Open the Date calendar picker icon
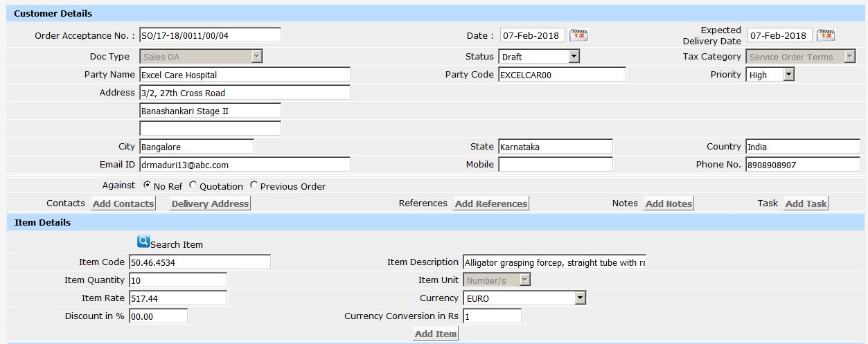 tap(578, 35)
